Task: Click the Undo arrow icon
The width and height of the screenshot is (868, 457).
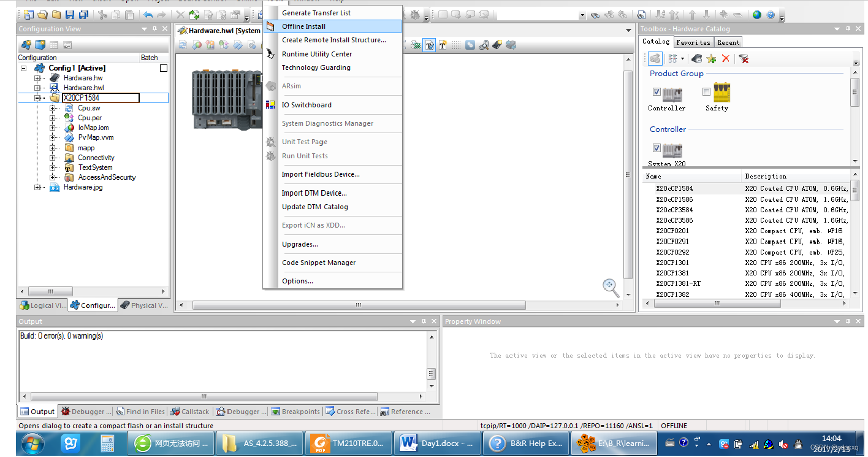Action: [148, 15]
